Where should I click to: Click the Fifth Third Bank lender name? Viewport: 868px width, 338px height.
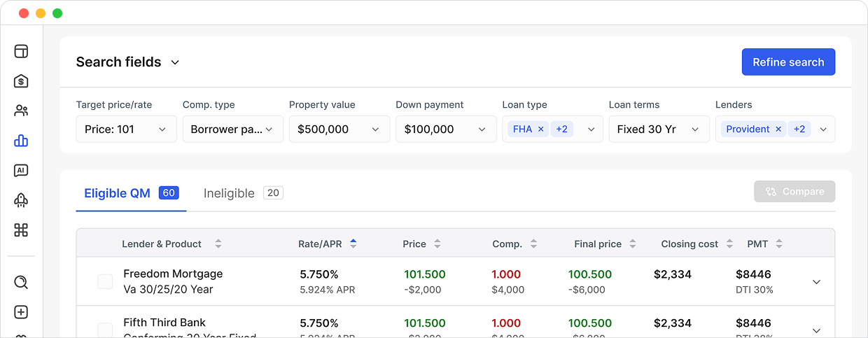click(x=164, y=323)
